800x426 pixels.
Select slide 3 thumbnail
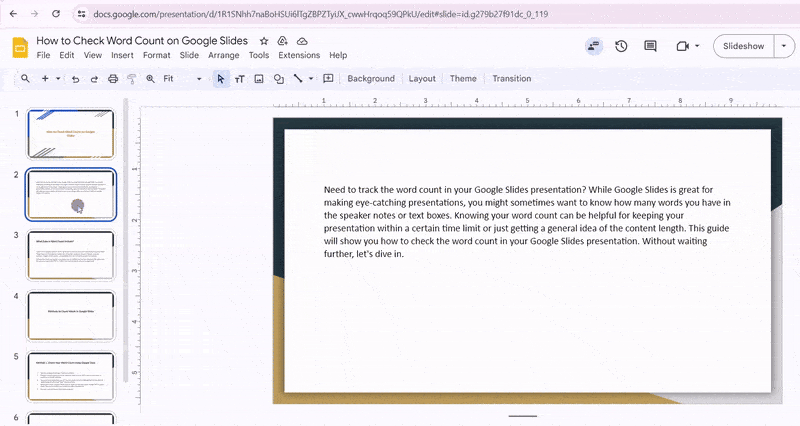[x=71, y=257]
